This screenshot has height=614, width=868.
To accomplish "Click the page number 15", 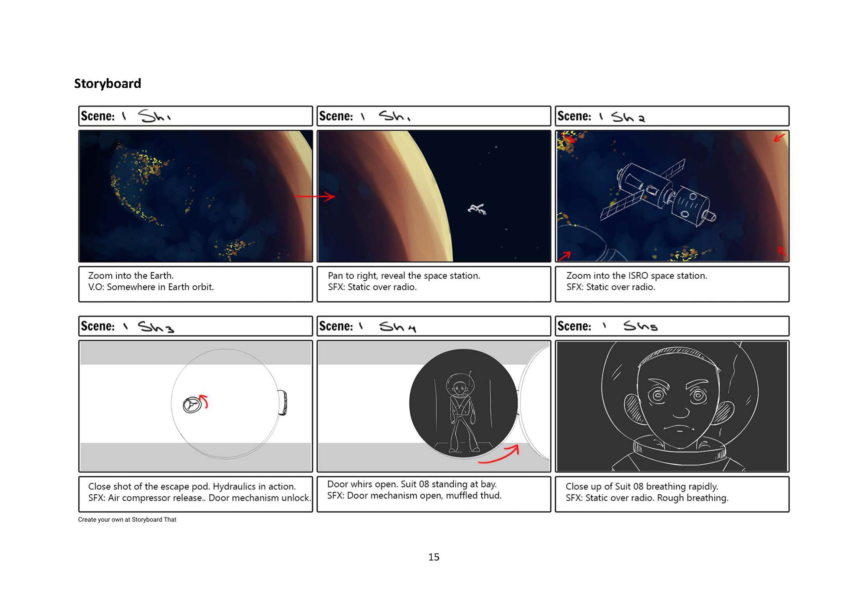I will [x=434, y=557].
